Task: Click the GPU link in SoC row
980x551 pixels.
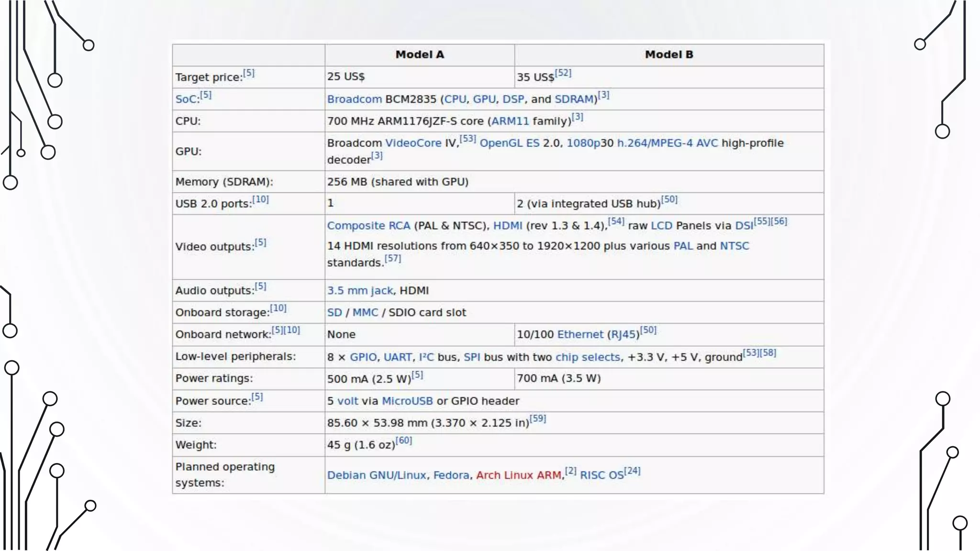Action: click(x=484, y=99)
